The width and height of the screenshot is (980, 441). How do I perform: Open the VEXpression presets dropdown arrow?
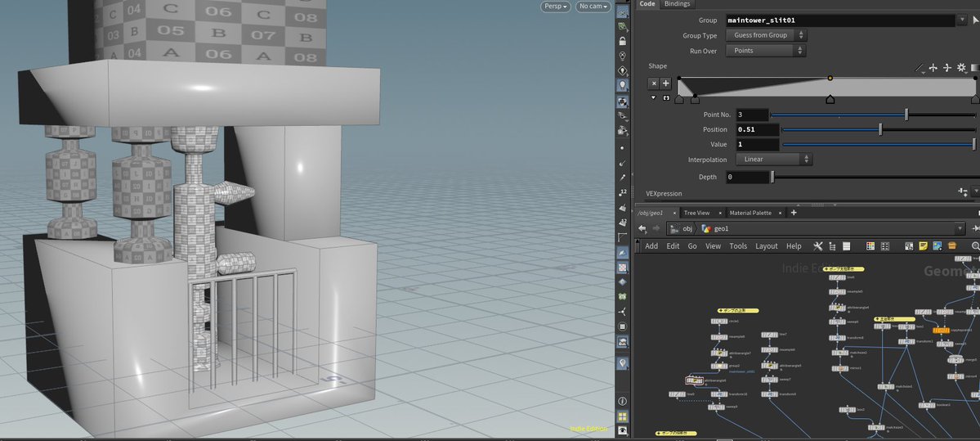[975, 191]
